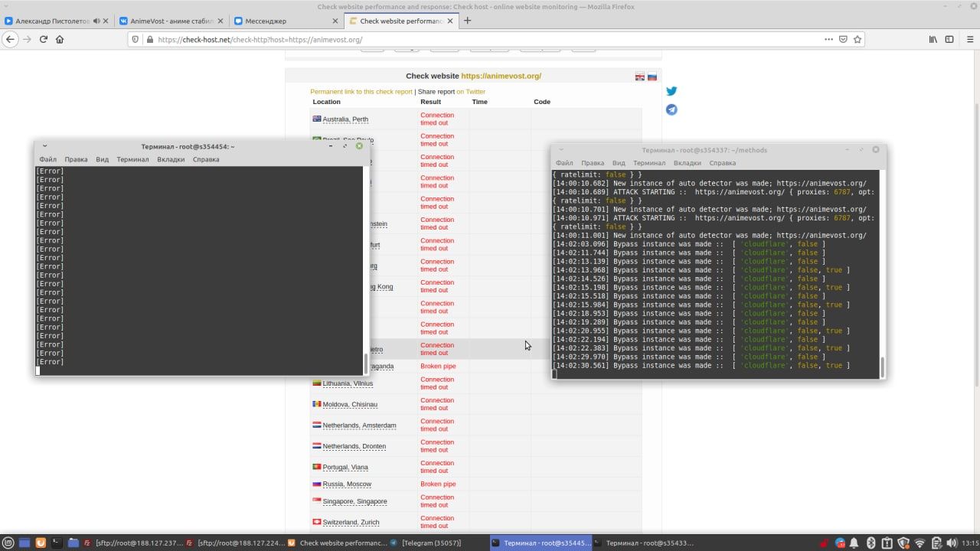Select the Russia, Moscow location
The width and height of the screenshot is (980, 551).
point(347,484)
